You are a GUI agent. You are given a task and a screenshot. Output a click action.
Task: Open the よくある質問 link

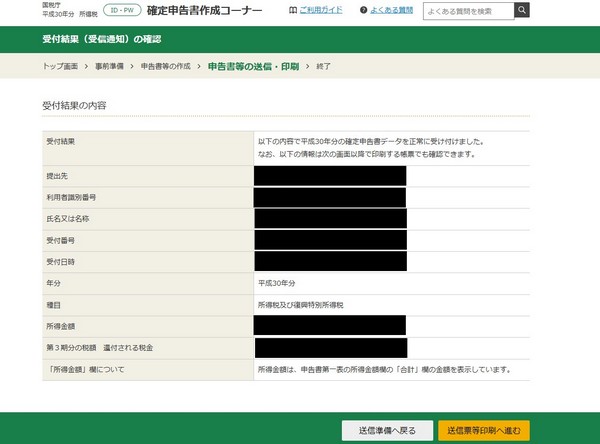point(391,10)
